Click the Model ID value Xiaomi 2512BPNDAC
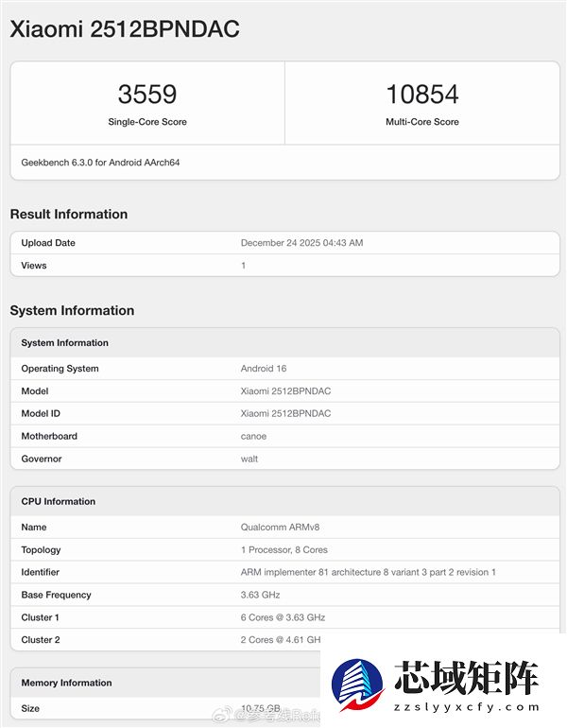 click(x=285, y=414)
